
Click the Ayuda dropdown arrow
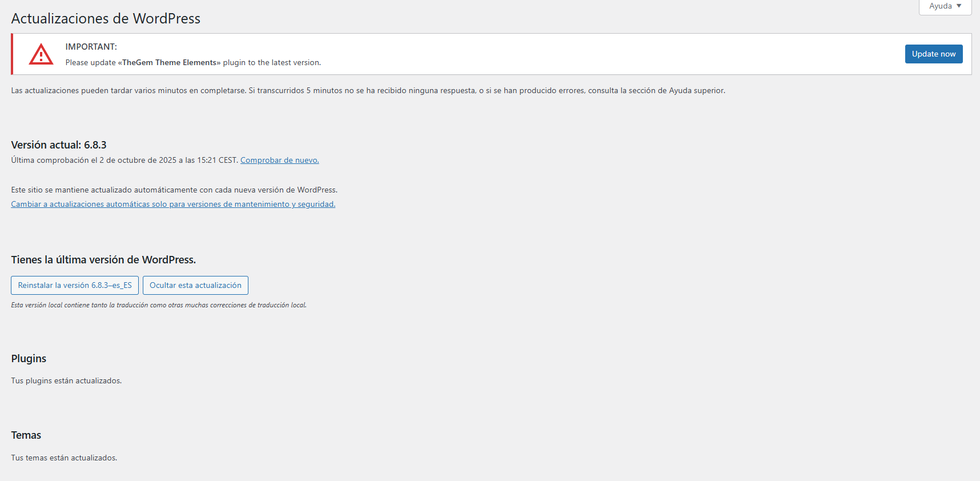(959, 6)
